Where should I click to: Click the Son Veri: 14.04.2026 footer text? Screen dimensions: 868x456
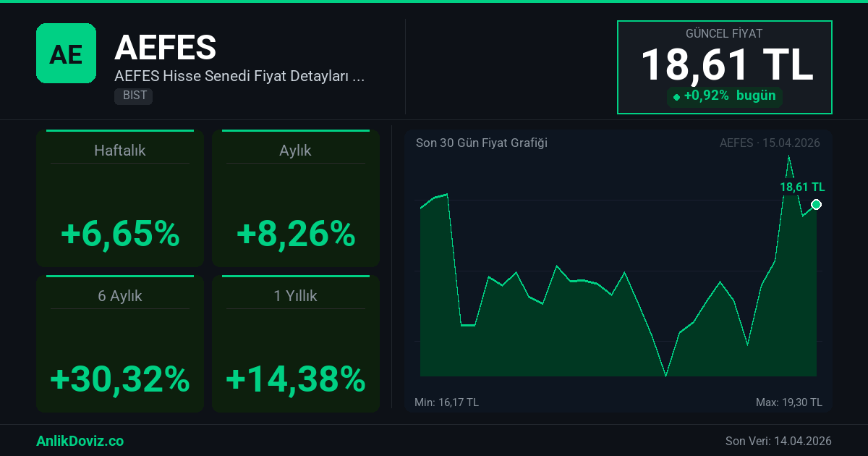(x=778, y=441)
